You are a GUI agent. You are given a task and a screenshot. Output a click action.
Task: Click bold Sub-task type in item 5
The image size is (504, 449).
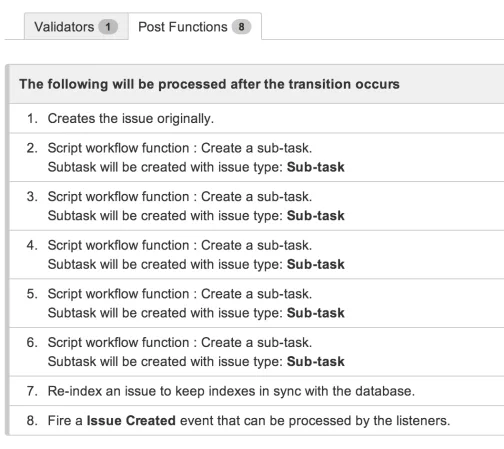pos(316,313)
